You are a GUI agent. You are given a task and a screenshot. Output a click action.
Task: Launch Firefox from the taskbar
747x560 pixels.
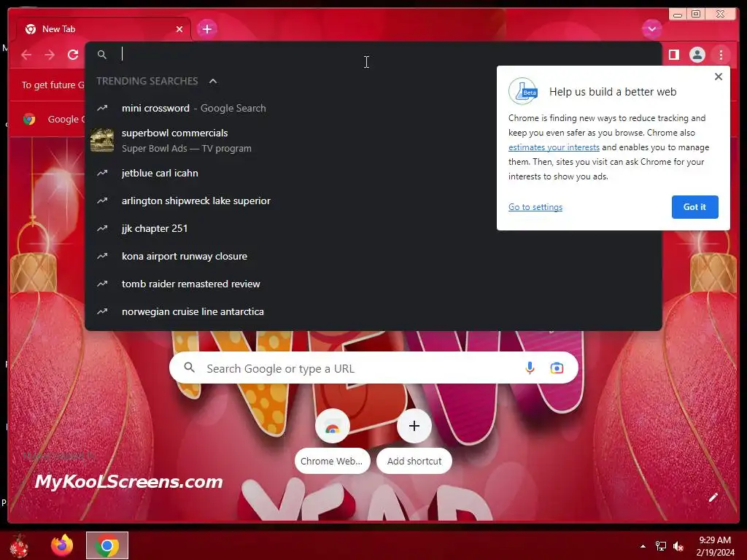pos(62,545)
